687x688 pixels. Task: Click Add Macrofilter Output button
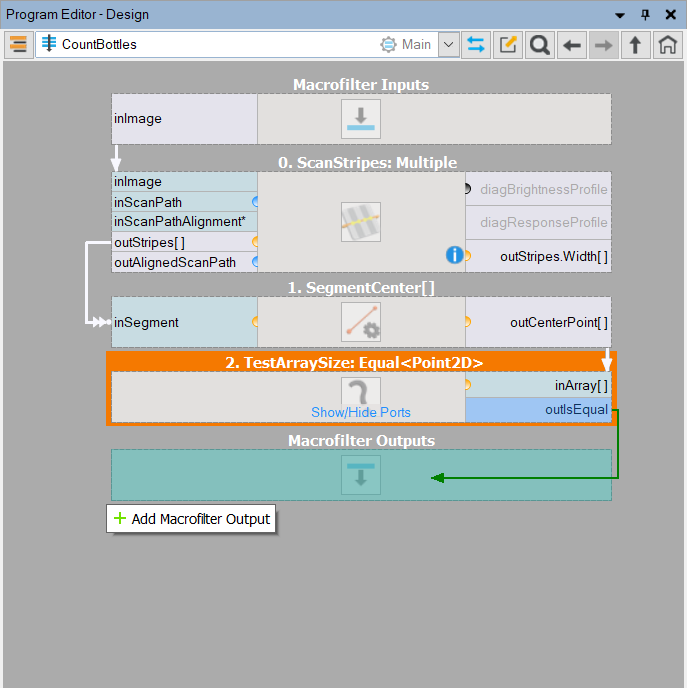191,519
